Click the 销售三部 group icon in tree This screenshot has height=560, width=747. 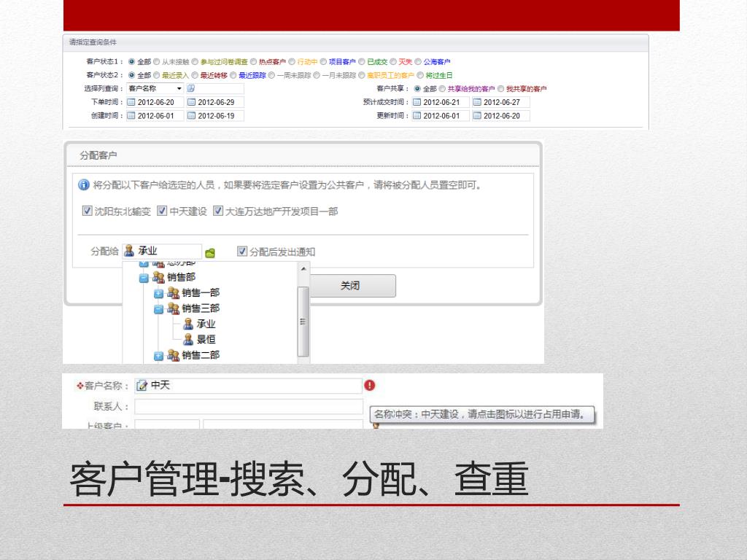(173, 308)
